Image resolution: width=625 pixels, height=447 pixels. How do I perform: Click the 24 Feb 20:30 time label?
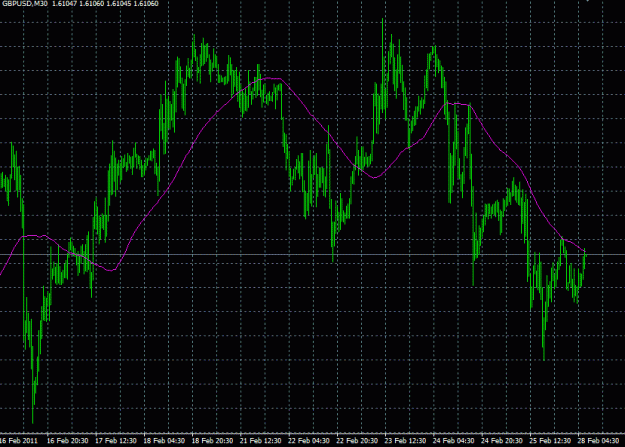click(502, 441)
